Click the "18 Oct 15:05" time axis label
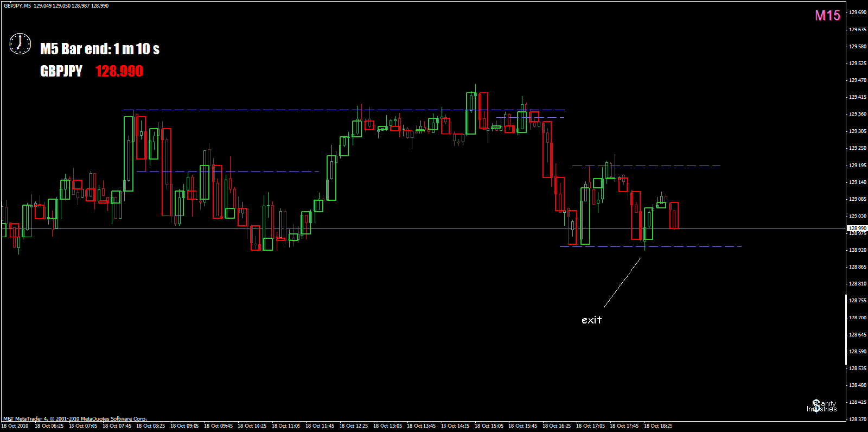Screen dimensions: 868x432 pyautogui.click(x=489, y=426)
